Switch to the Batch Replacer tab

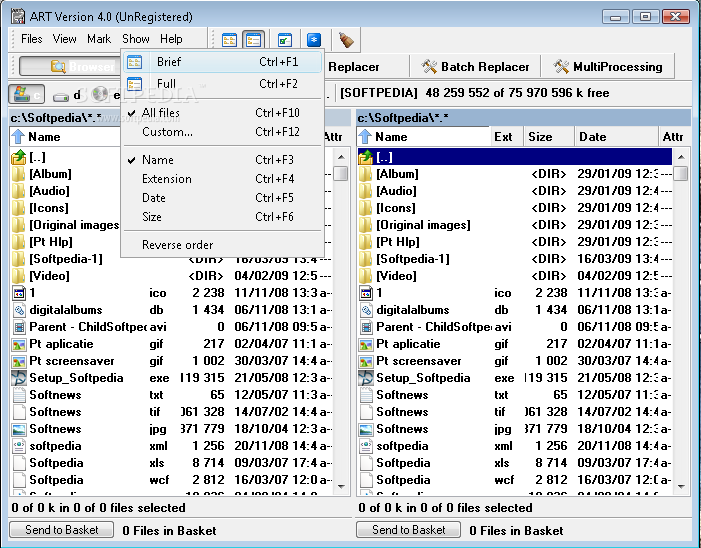point(475,67)
